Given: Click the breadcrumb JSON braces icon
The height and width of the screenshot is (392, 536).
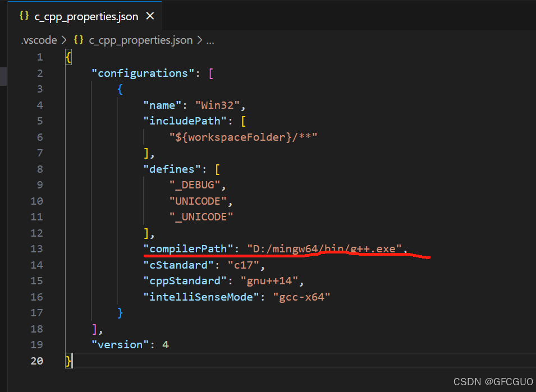Looking at the screenshot, I should [x=79, y=40].
